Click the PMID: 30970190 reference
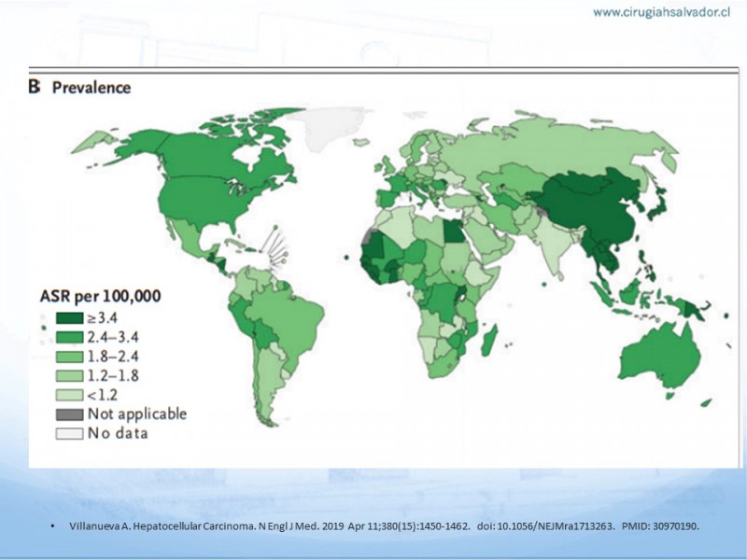This screenshot has height=560, width=747. pyautogui.click(x=661, y=526)
